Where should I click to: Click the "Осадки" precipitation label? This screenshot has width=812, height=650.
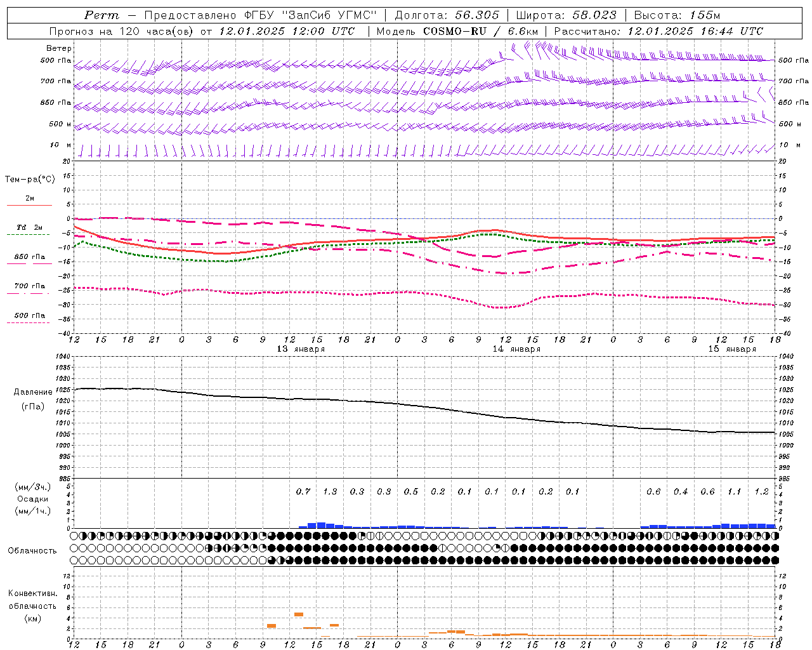pyautogui.click(x=33, y=499)
